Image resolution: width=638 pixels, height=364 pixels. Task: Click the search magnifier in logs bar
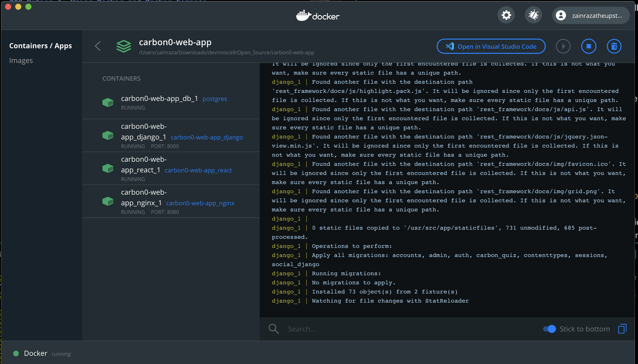tap(273, 329)
